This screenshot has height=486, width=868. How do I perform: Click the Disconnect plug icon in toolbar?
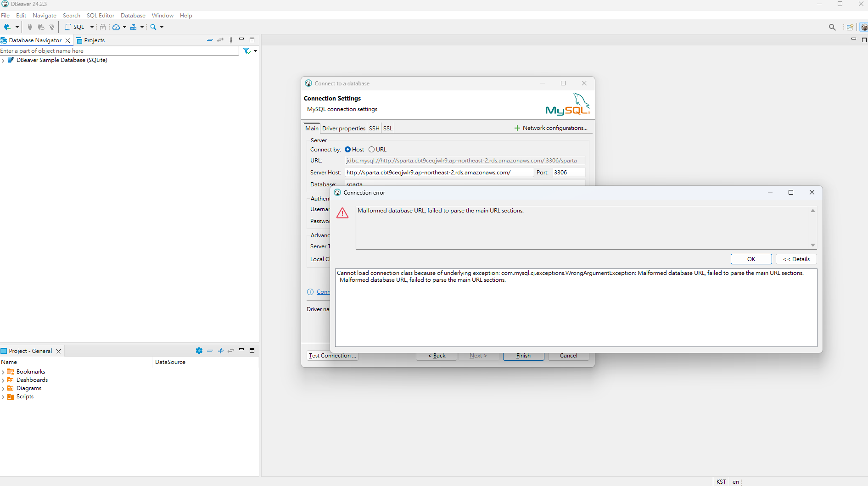click(x=52, y=27)
